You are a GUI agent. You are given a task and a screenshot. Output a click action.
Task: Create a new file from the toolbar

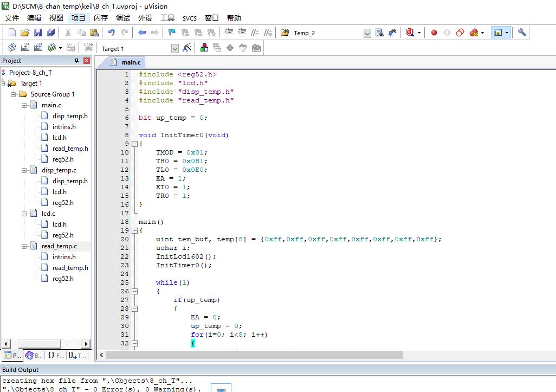12,33
